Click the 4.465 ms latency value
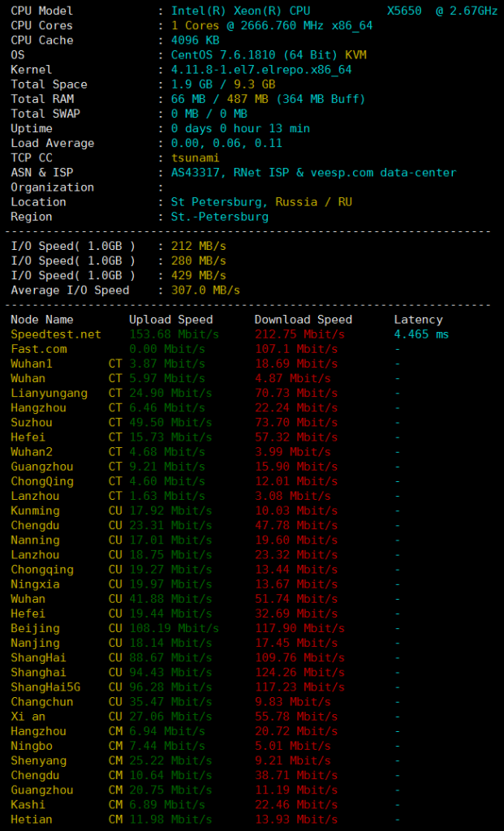This screenshot has width=504, height=831. (x=420, y=334)
